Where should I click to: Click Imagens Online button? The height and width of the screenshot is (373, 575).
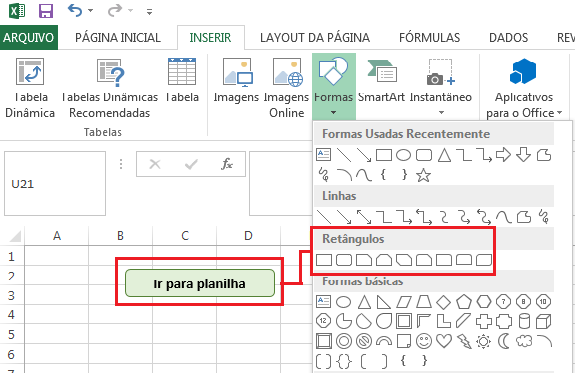click(286, 88)
